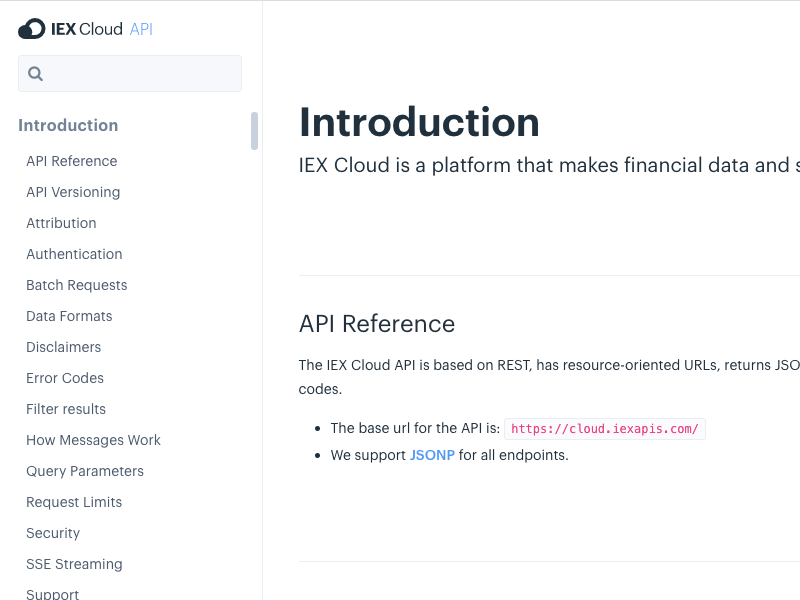Follow the JSONP hyperlink

(x=432, y=455)
